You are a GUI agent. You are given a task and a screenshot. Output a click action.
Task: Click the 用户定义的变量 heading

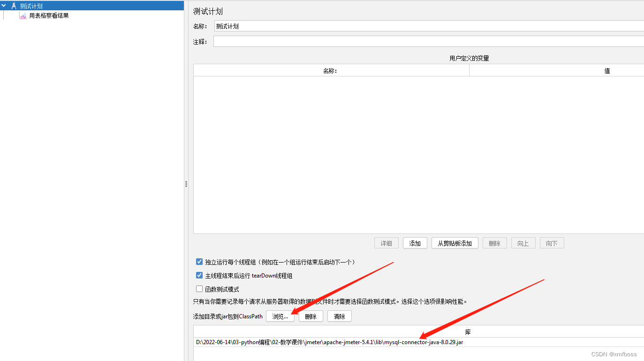[x=469, y=59]
